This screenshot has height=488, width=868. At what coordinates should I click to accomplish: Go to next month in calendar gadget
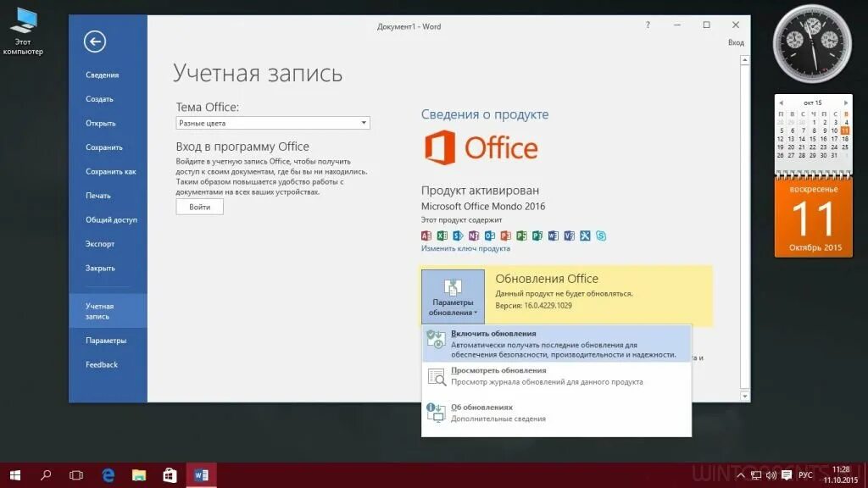pos(846,103)
